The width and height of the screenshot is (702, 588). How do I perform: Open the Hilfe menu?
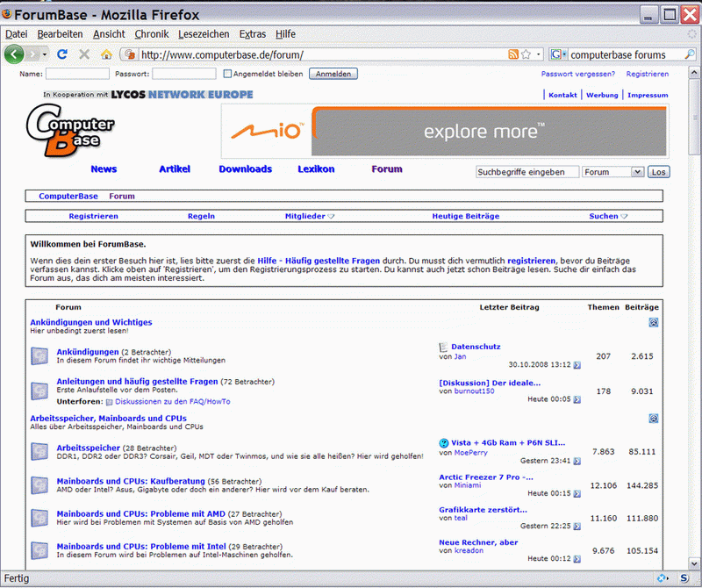coord(285,34)
